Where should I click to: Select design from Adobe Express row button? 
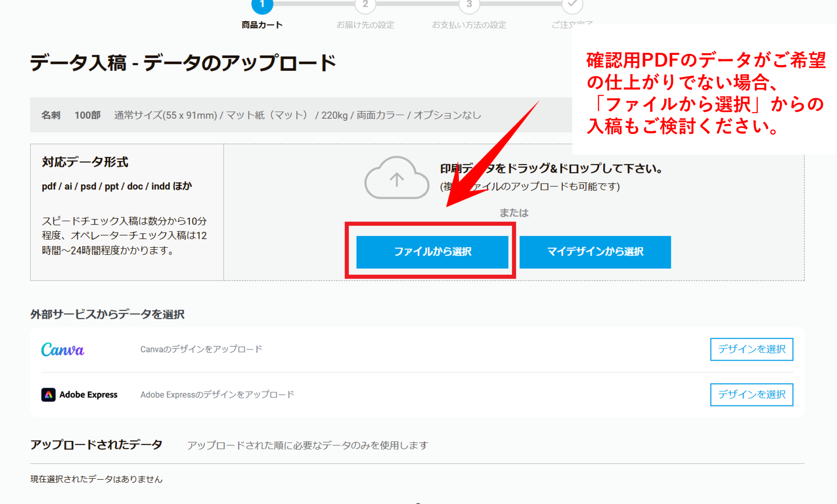[751, 395]
